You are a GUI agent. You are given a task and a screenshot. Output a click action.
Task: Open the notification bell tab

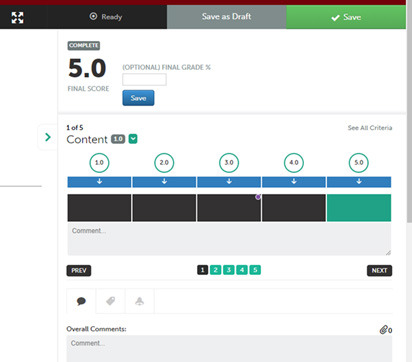click(x=139, y=301)
